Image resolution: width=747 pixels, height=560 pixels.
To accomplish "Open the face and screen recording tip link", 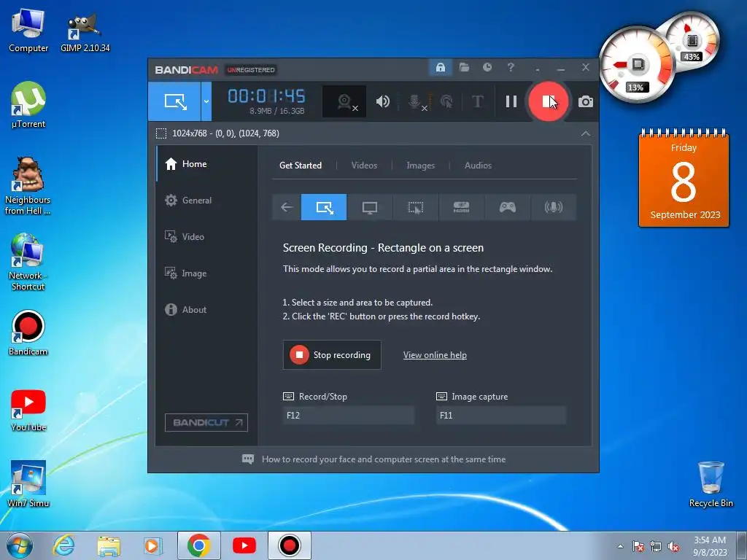I will pyautogui.click(x=384, y=459).
